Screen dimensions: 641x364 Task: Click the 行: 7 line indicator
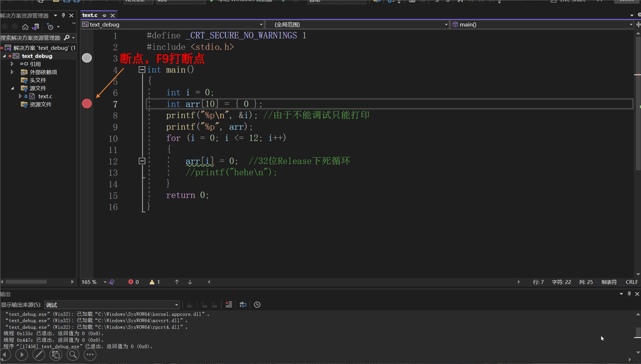(x=538, y=282)
